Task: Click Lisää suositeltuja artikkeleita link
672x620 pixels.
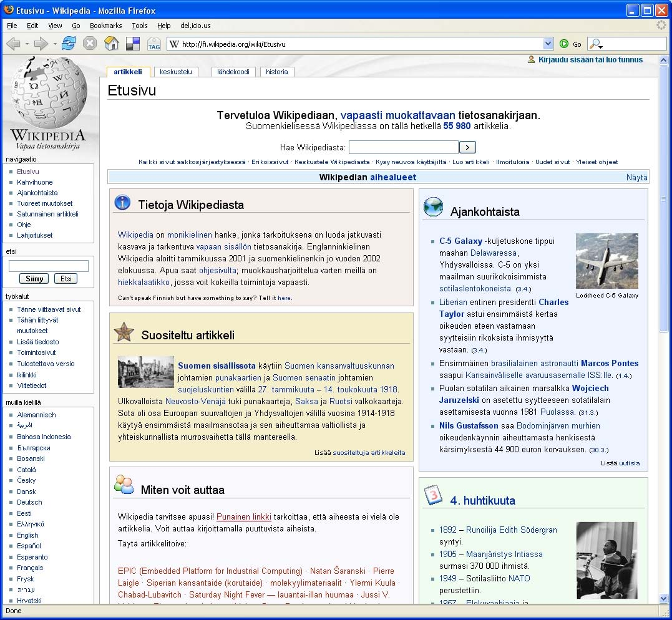Action: 369,452
